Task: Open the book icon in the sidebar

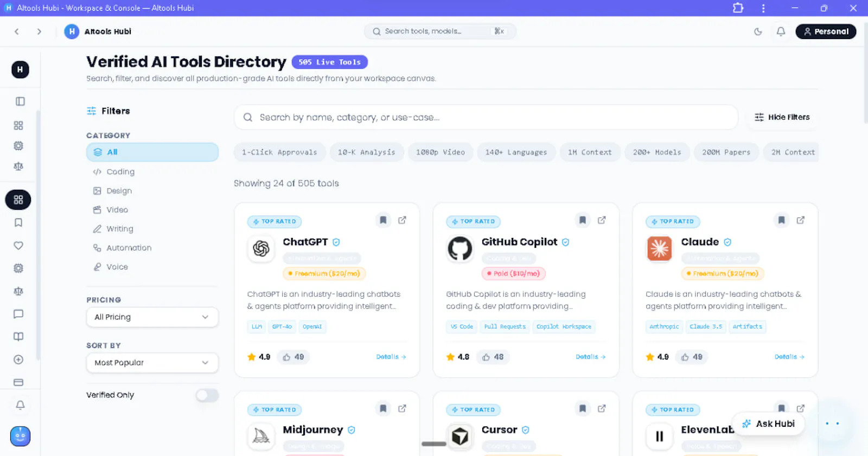Action: 18,337
